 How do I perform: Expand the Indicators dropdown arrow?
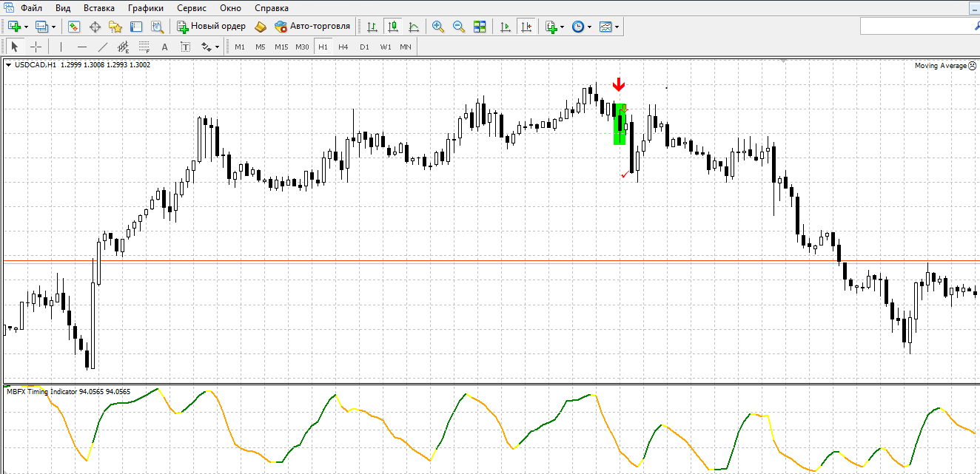(x=562, y=27)
